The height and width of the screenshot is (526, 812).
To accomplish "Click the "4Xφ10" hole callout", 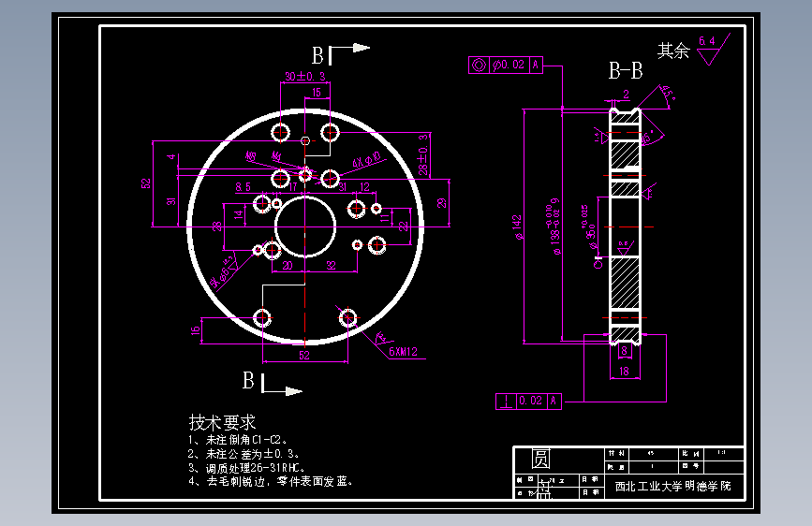I will pyautogui.click(x=367, y=160).
